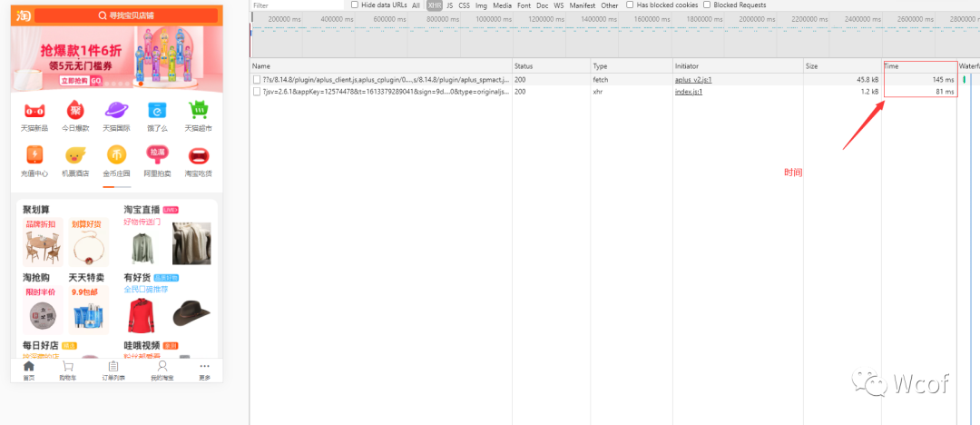
Task: Open the 天猫超市 cart icon
Action: click(x=198, y=110)
